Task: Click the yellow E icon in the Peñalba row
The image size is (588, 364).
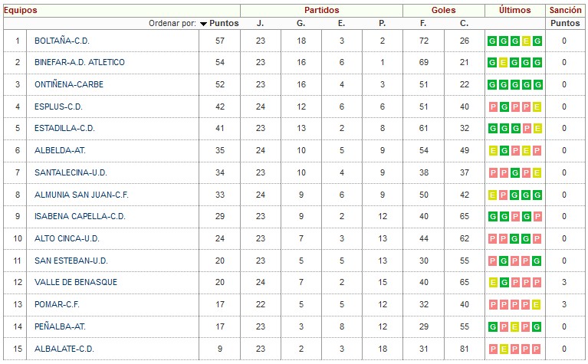Action: click(515, 327)
